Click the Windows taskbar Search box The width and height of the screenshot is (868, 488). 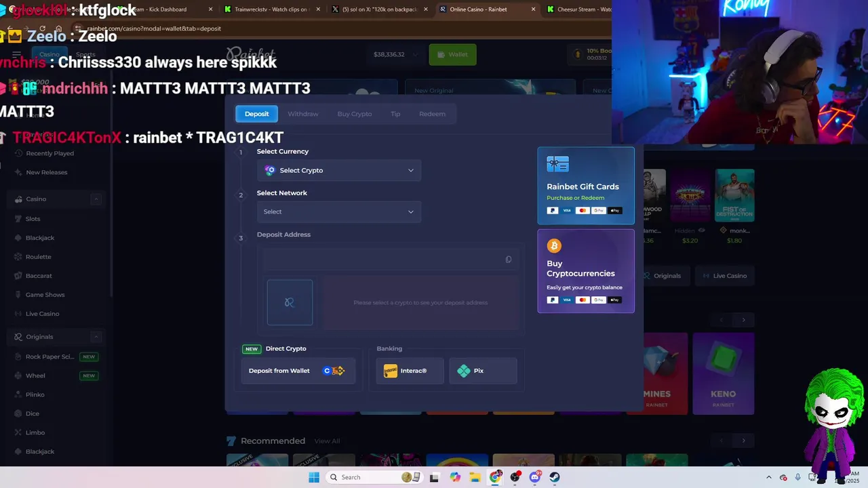click(373, 477)
